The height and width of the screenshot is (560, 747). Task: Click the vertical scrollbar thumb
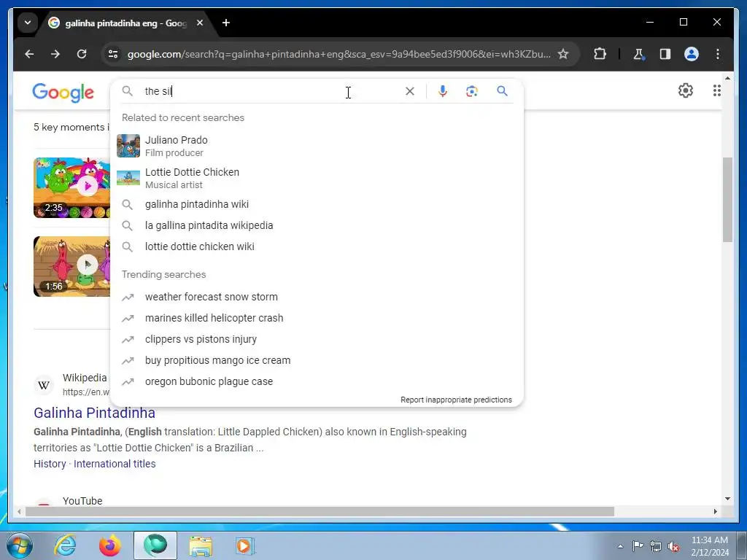[727, 200]
